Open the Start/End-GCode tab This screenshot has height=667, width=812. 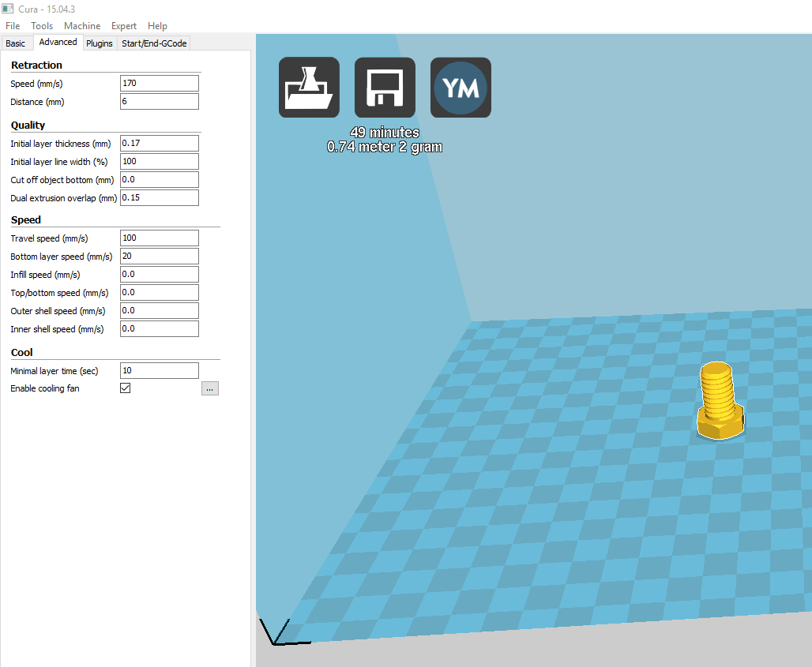pos(154,43)
